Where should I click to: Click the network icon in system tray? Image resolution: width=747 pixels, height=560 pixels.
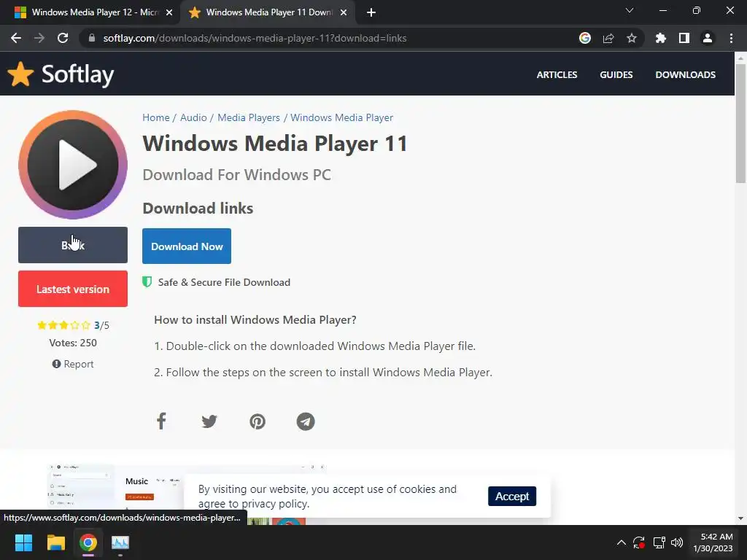tap(659, 542)
